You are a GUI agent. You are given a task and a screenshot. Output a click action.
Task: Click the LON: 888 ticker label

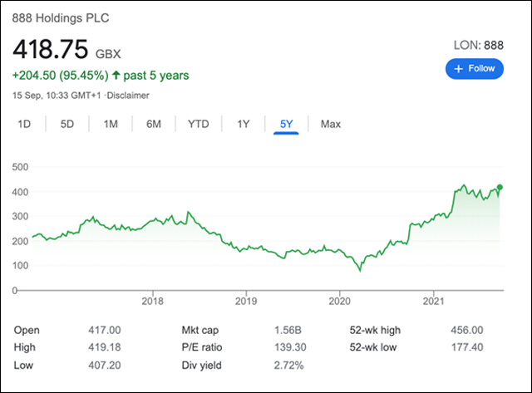tap(478, 44)
